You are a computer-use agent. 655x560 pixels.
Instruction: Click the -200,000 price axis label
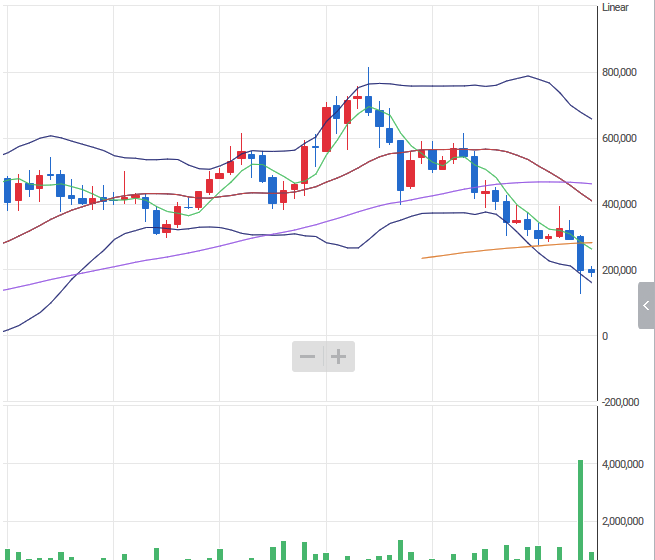620,402
